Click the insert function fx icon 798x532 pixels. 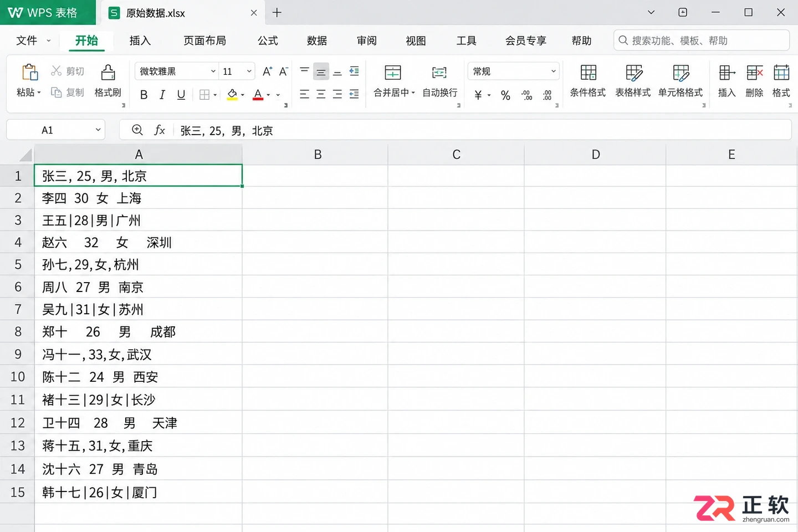pyautogui.click(x=160, y=130)
